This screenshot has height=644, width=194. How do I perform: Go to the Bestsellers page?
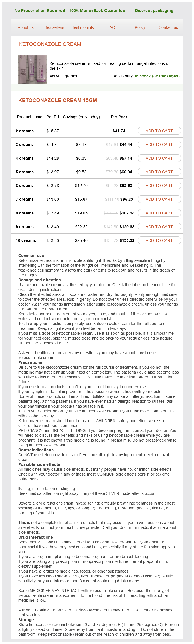coord(54,28)
